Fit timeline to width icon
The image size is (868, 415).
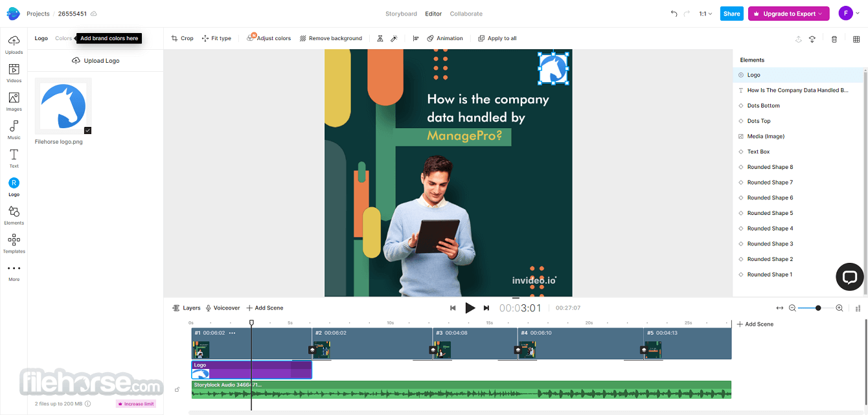780,308
